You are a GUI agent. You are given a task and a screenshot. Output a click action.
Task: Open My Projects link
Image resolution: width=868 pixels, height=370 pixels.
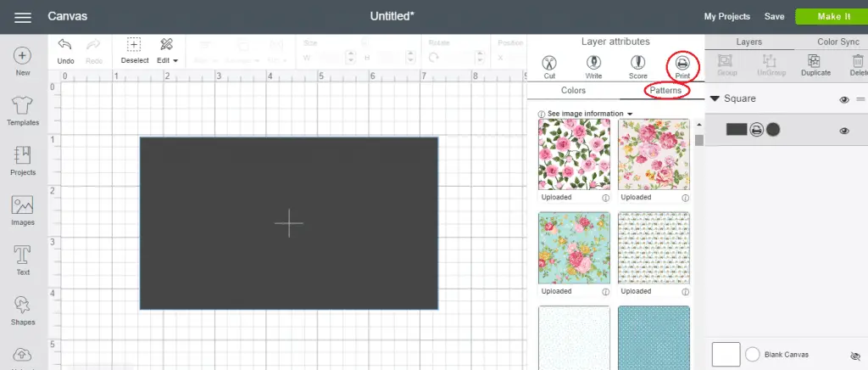pyautogui.click(x=726, y=17)
